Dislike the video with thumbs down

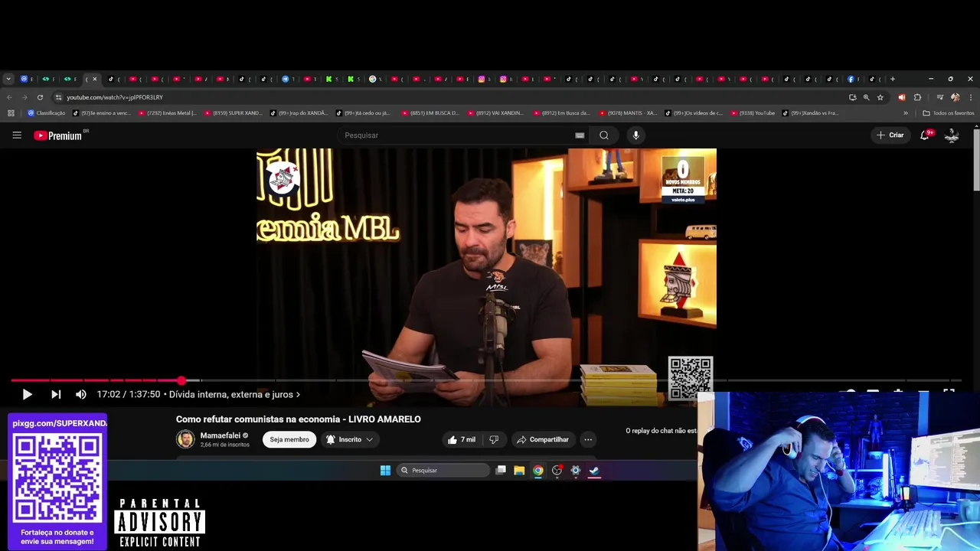click(x=494, y=440)
